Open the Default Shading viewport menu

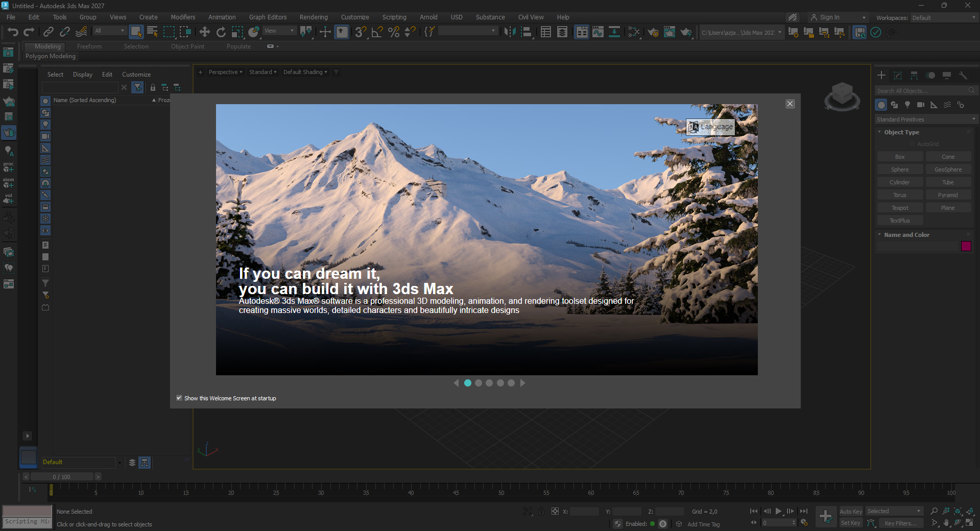(305, 72)
